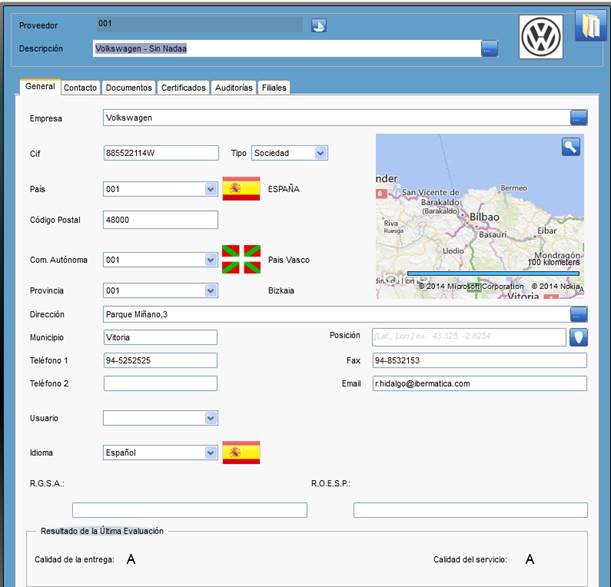This screenshot has height=587, width=611.
Task: Click Bilbao on the map
Action: 484,217
